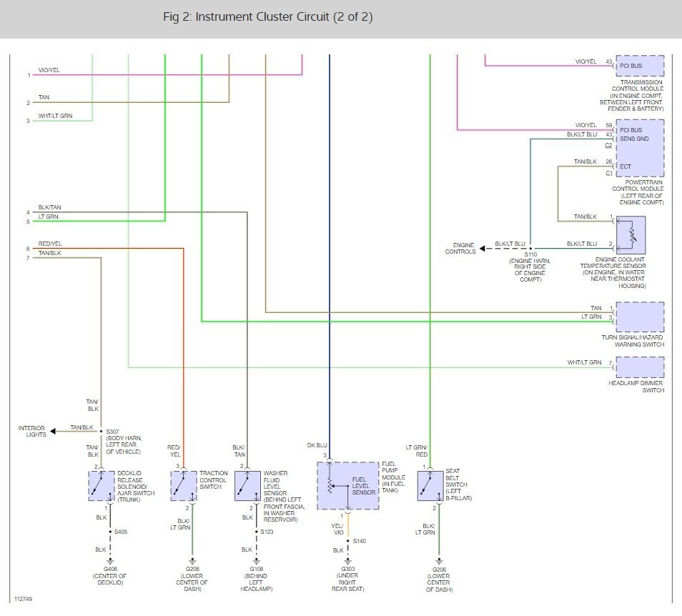Click the Engine Controls arrowhead

click(482, 249)
